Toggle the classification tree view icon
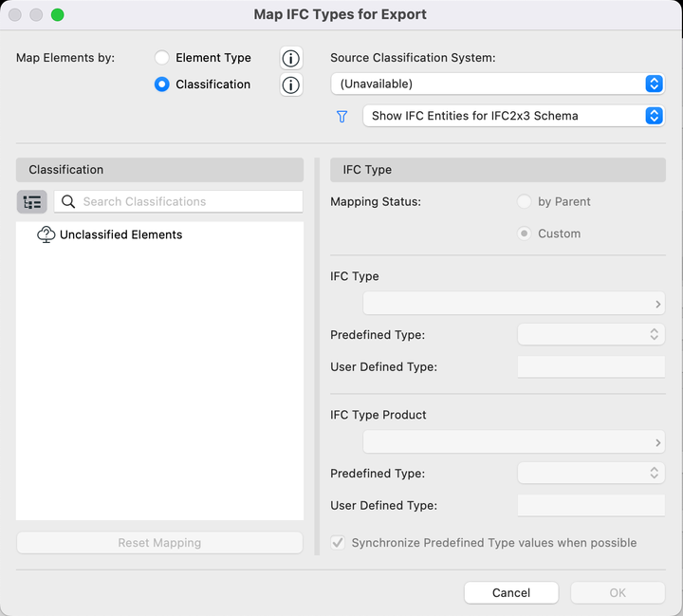The height and width of the screenshot is (616, 683). [32, 201]
